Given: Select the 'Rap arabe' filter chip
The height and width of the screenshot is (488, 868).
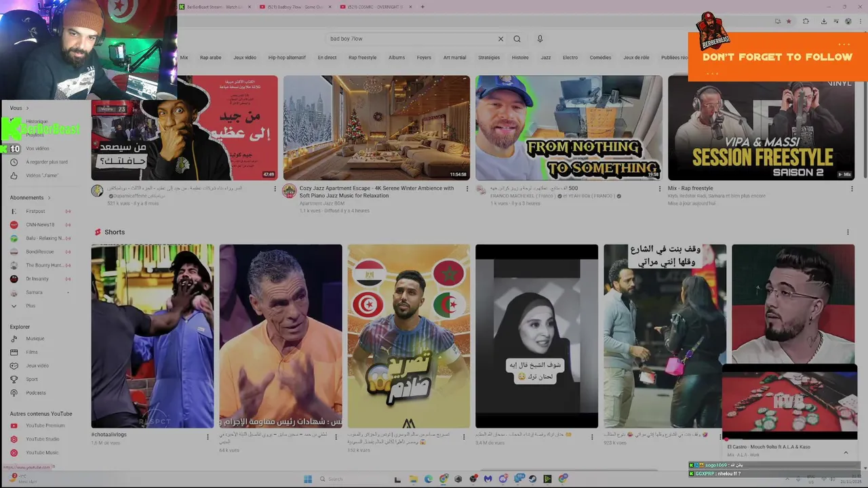Looking at the screenshot, I should coord(210,58).
